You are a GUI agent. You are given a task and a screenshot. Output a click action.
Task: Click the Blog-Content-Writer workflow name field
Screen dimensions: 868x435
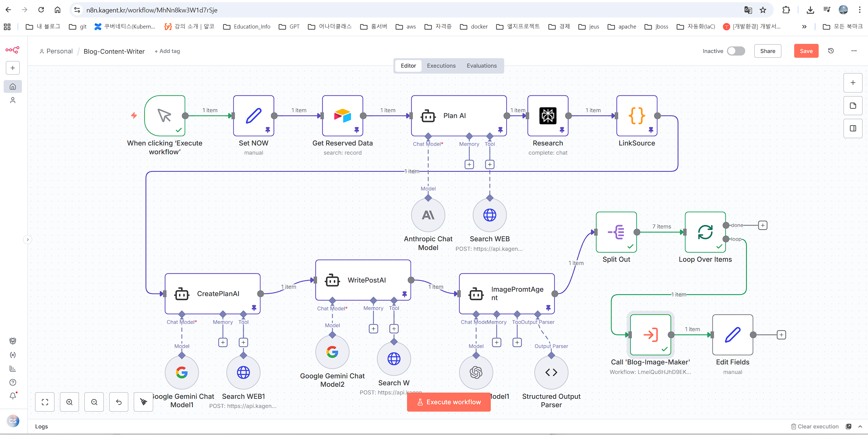[114, 51]
